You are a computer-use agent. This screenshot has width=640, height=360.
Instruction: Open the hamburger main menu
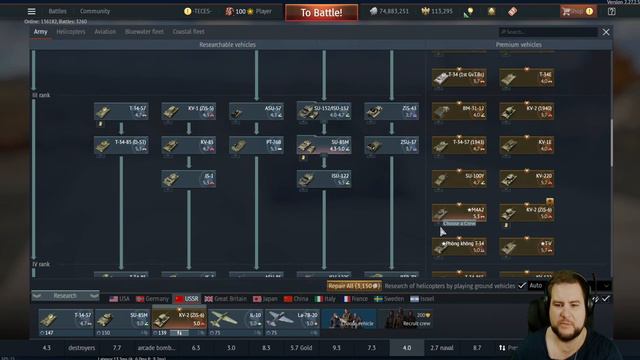pos(31,11)
